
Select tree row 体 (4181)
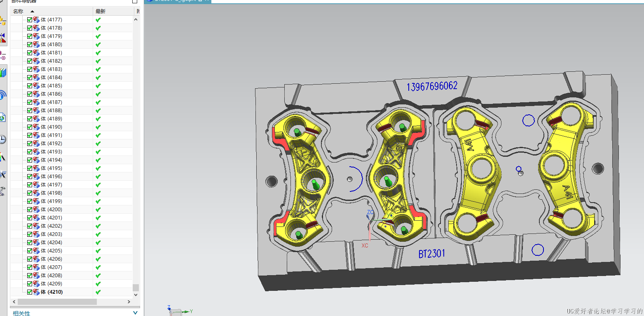click(72, 53)
